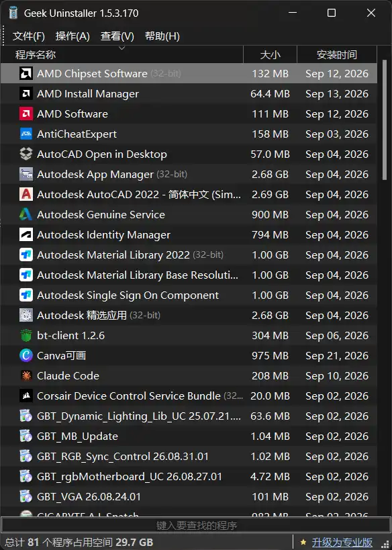The height and width of the screenshot is (550, 392).
Task: Sort by the 大小 column header
Action: (270, 54)
